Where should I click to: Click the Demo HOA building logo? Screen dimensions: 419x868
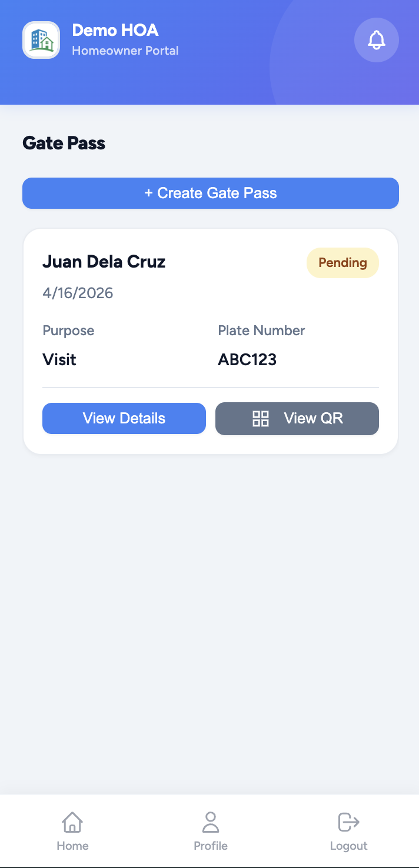click(x=41, y=40)
